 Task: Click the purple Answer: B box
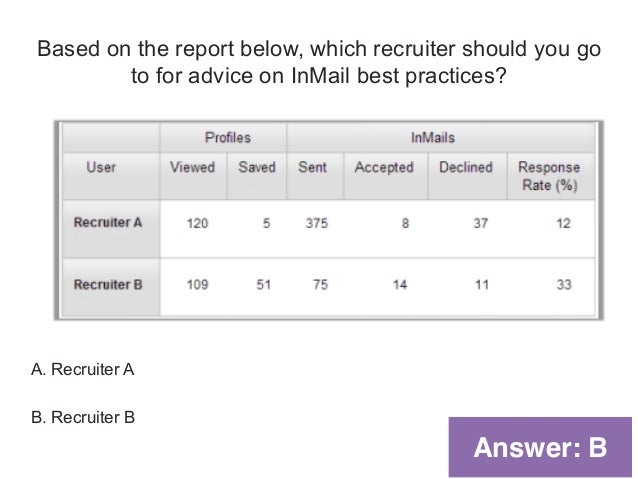pos(540,447)
